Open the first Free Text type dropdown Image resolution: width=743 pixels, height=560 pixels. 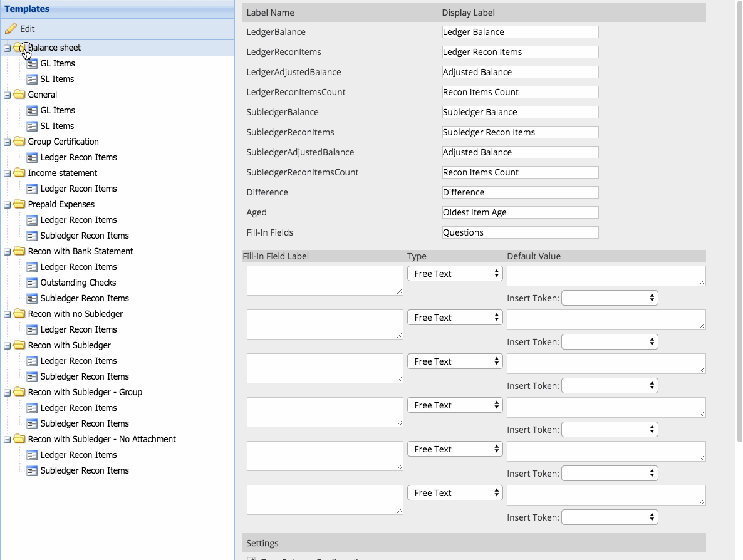point(455,274)
